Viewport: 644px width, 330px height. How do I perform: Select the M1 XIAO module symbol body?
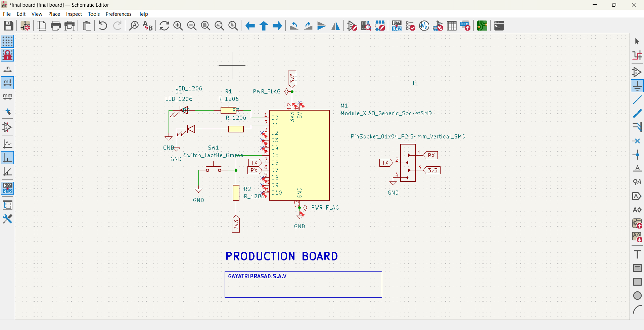click(x=300, y=155)
